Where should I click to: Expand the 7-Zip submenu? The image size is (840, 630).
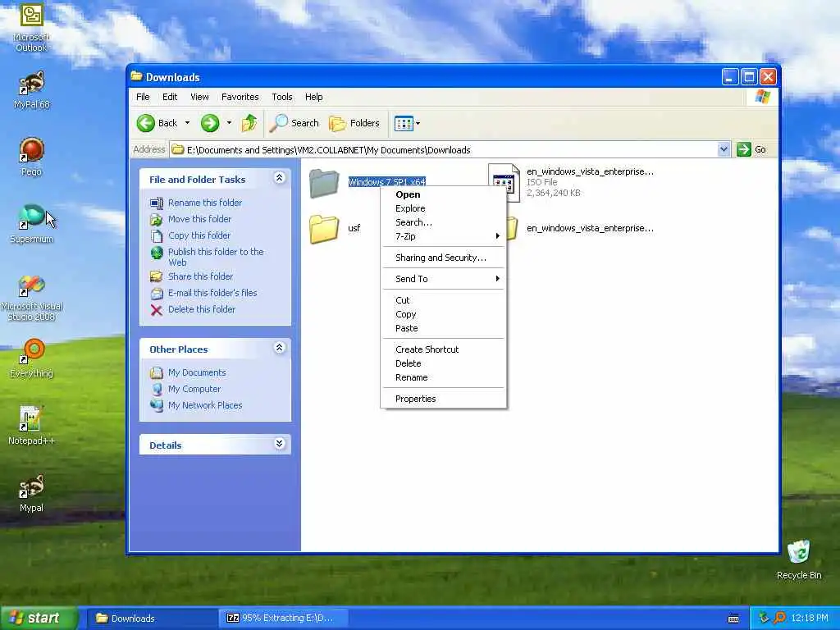coord(444,236)
